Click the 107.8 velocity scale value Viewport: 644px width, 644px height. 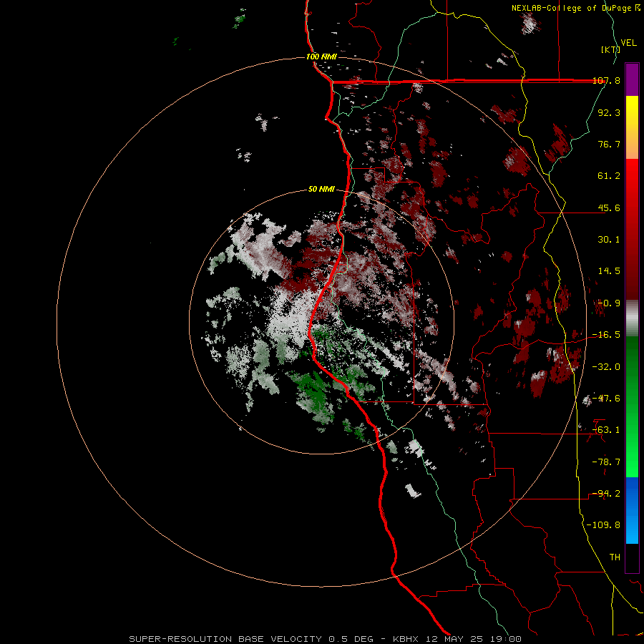pos(606,80)
